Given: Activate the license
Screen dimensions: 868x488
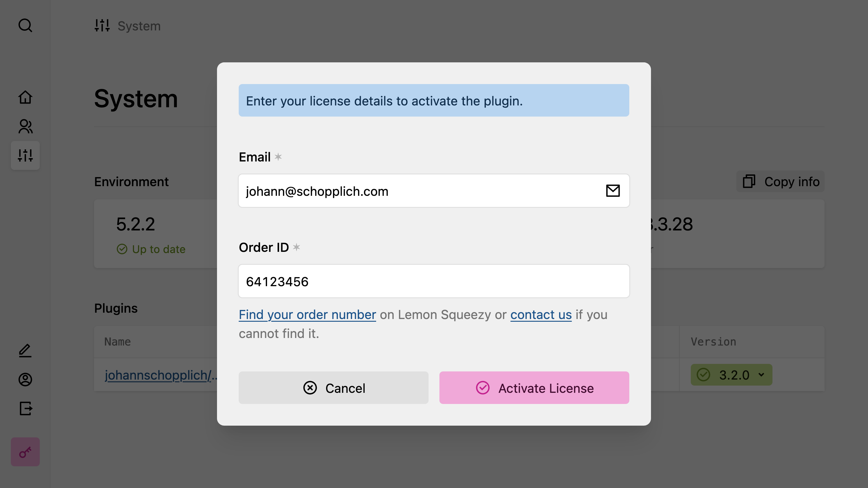Looking at the screenshot, I should [534, 388].
